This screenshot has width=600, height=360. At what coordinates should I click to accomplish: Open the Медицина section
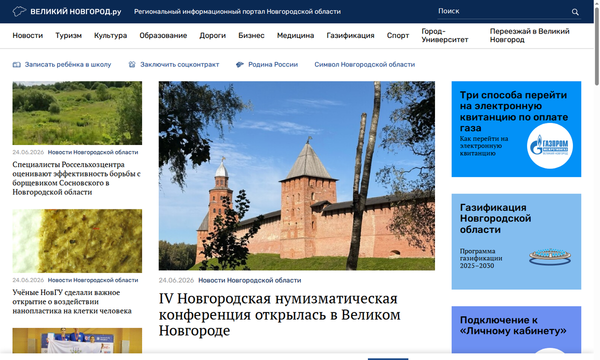(295, 35)
